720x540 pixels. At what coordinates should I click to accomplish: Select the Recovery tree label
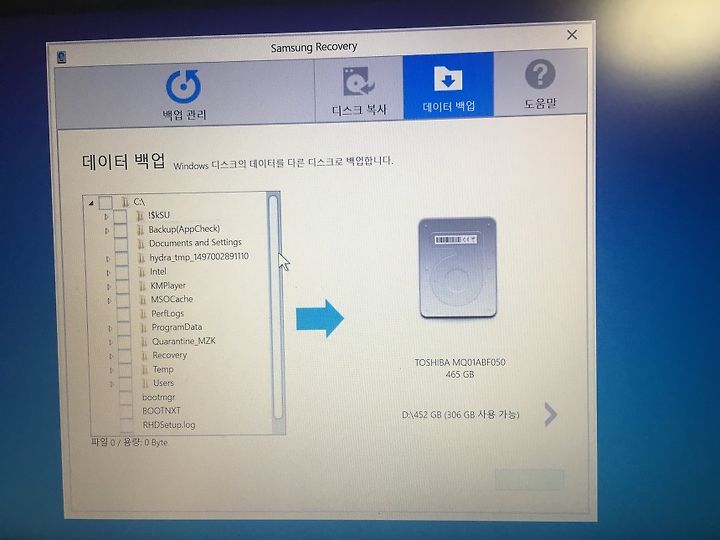169,355
